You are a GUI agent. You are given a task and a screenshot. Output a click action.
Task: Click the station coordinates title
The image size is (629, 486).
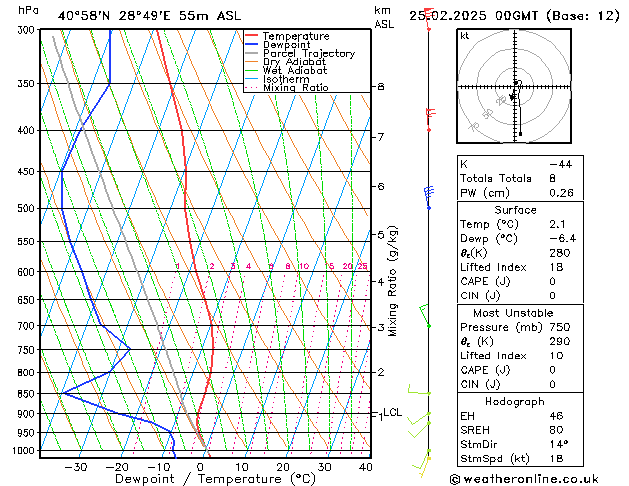coord(148,16)
